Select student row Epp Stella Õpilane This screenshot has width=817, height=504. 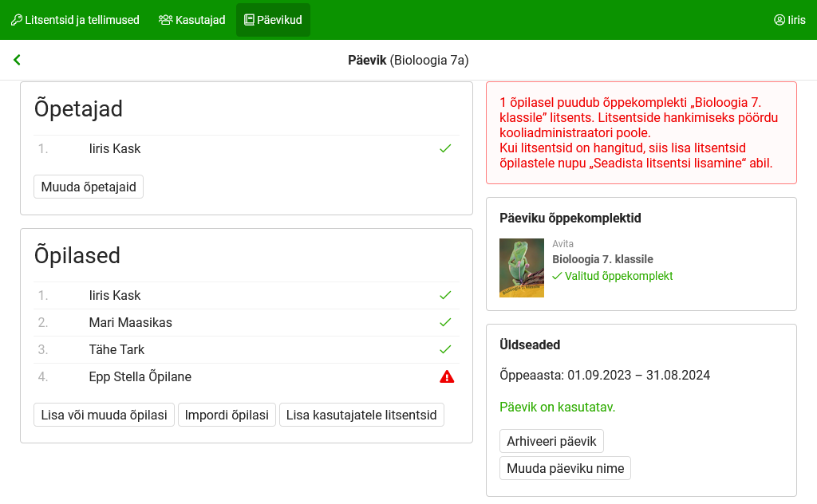140,376
